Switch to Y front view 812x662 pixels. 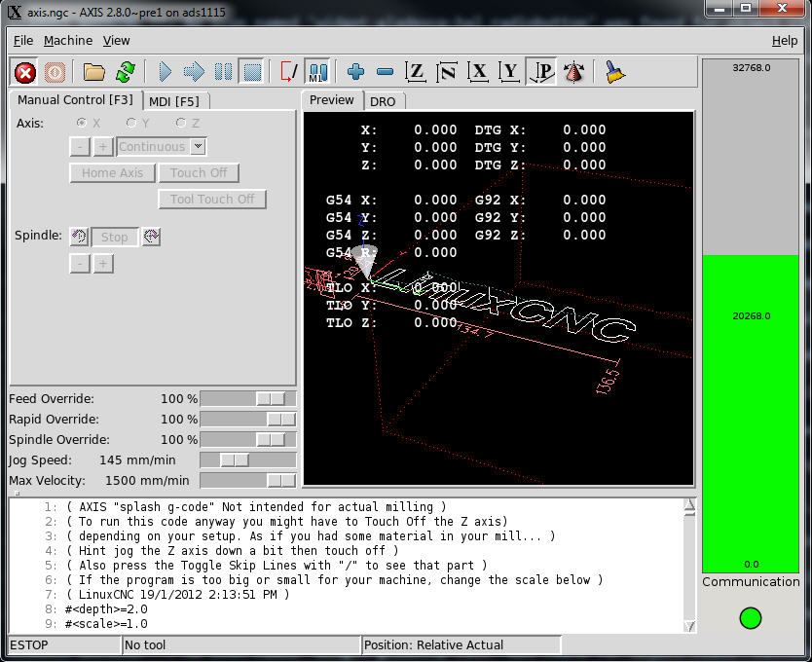click(x=509, y=72)
